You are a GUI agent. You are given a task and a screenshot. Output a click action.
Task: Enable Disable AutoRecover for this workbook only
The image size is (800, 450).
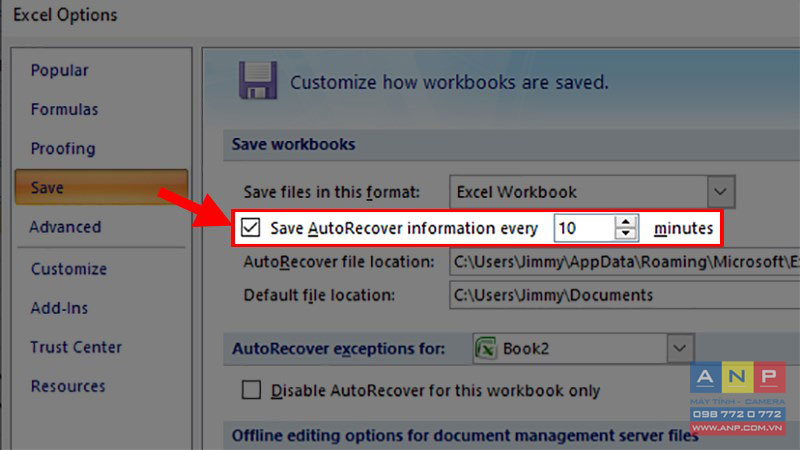[x=251, y=390]
